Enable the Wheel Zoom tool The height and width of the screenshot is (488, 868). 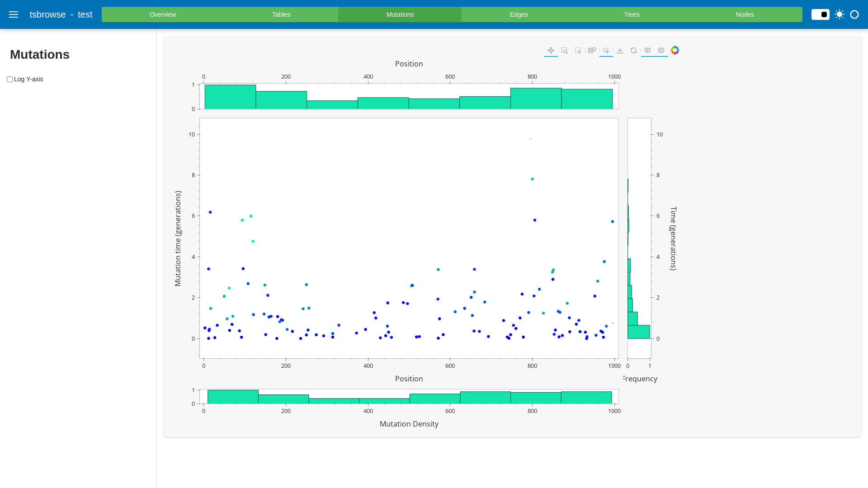592,51
